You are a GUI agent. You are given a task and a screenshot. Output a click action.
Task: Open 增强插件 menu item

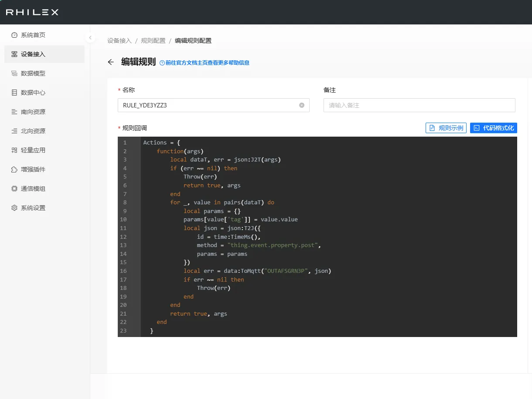[44, 169]
